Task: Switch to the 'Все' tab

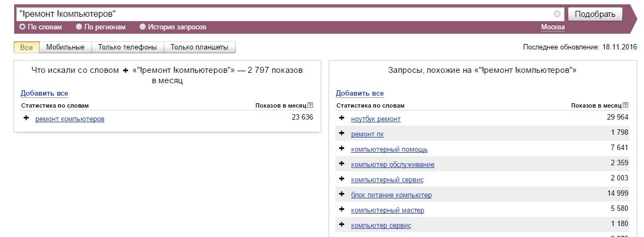Action: coord(26,47)
